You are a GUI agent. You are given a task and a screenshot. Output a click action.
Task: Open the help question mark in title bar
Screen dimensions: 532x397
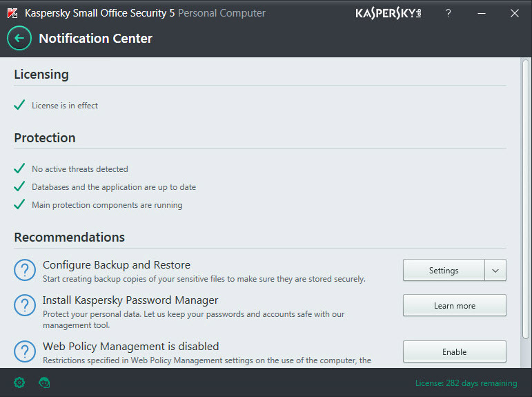[449, 13]
